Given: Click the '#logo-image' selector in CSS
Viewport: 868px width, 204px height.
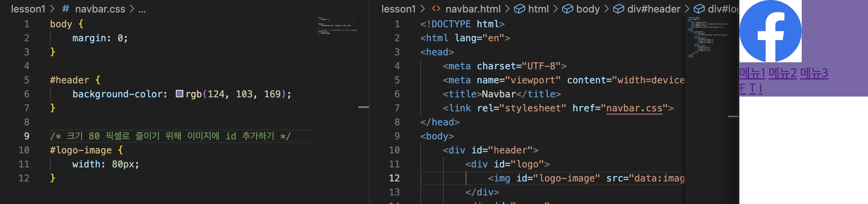Looking at the screenshot, I should [81, 150].
